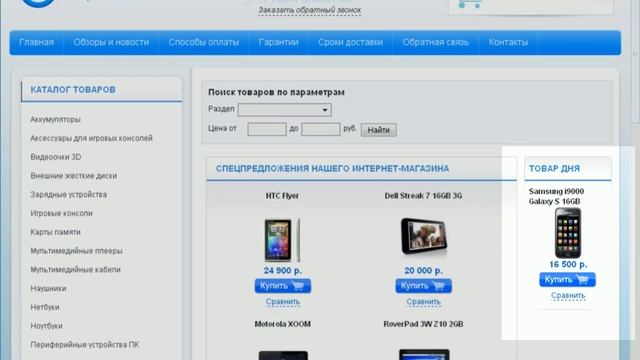
Task: Buy Dell Streak 7 with Купить
Action: 423,286
